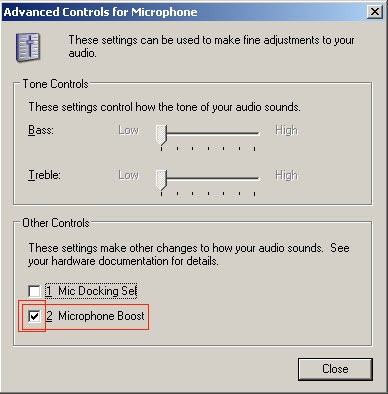388x394 pixels.
Task: Click the middle of the Treble slider track
Action: pos(210,178)
